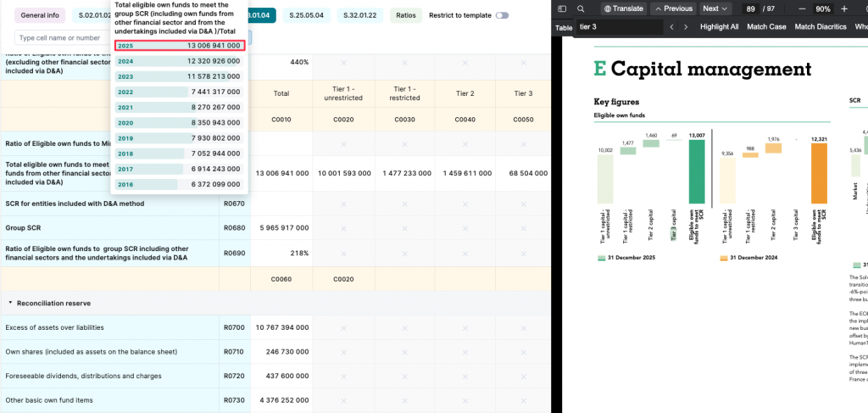Enable the Match Case option
The width and height of the screenshot is (868, 413).
point(766,27)
